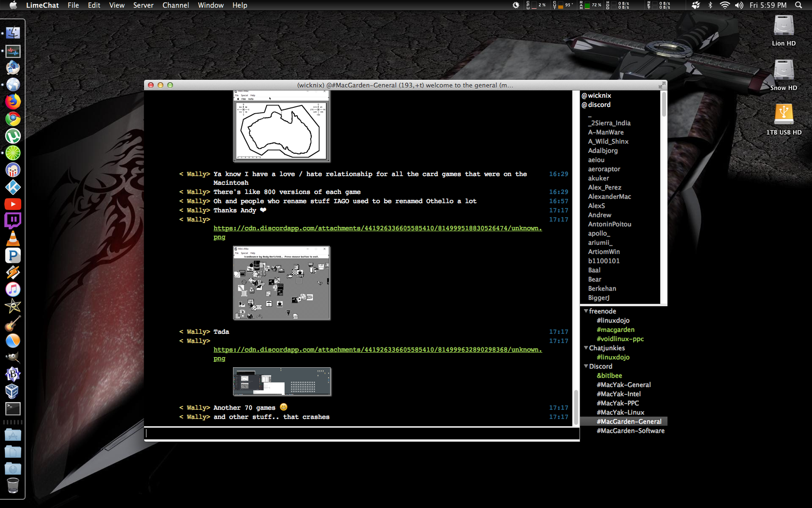
Task: Open Snow HD drive on desktop
Action: coord(783,70)
